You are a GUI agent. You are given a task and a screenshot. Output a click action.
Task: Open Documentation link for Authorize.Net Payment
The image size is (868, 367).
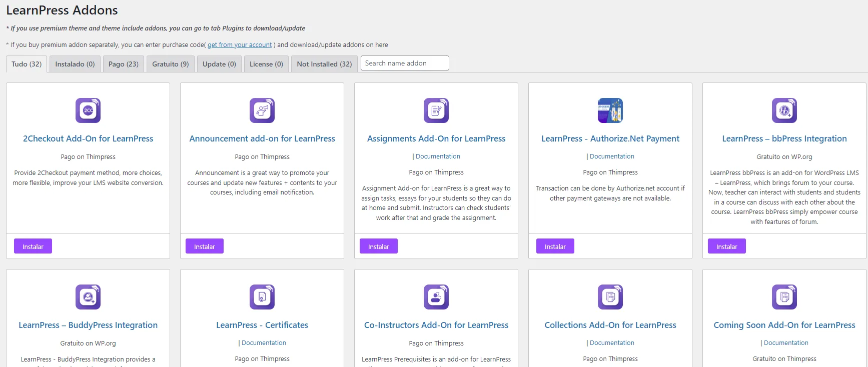[612, 156]
